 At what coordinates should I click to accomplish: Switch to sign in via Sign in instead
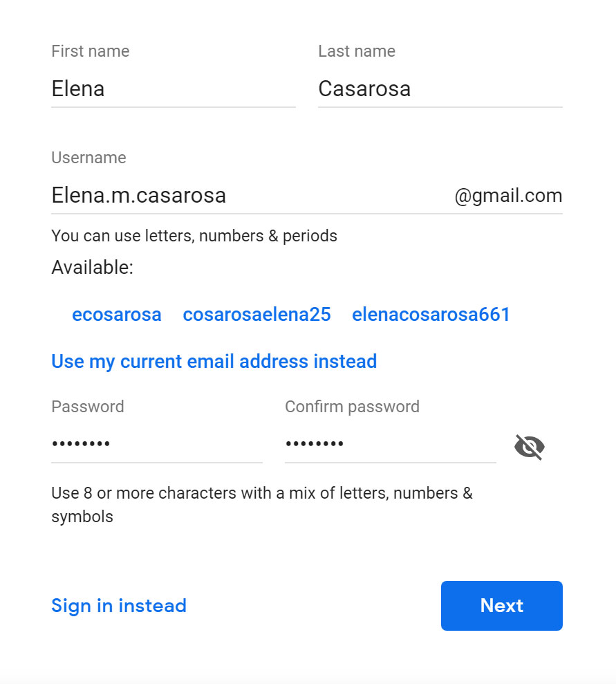coord(118,606)
